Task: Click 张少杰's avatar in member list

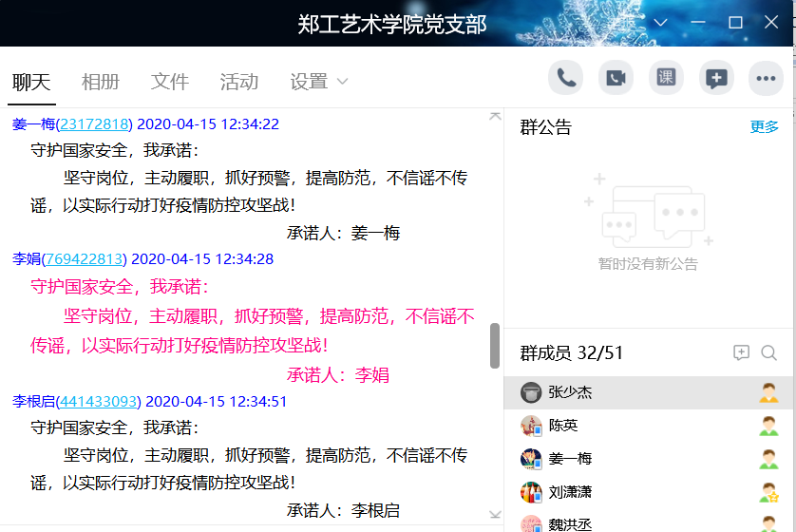Action: (531, 392)
